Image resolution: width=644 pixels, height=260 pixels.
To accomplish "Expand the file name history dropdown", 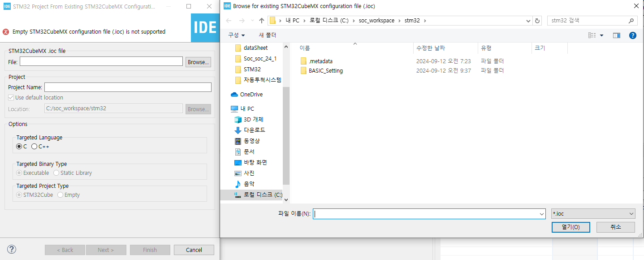I will [x=542, y=214].
